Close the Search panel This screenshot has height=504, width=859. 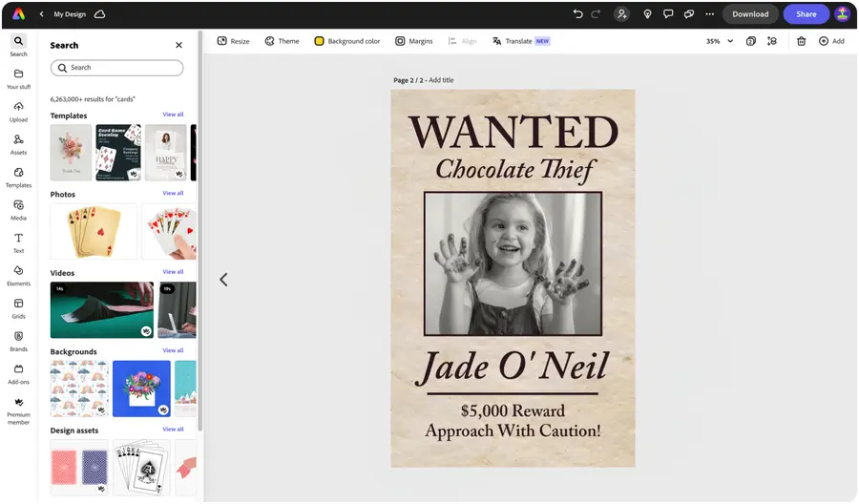click(x=178, y=45)
